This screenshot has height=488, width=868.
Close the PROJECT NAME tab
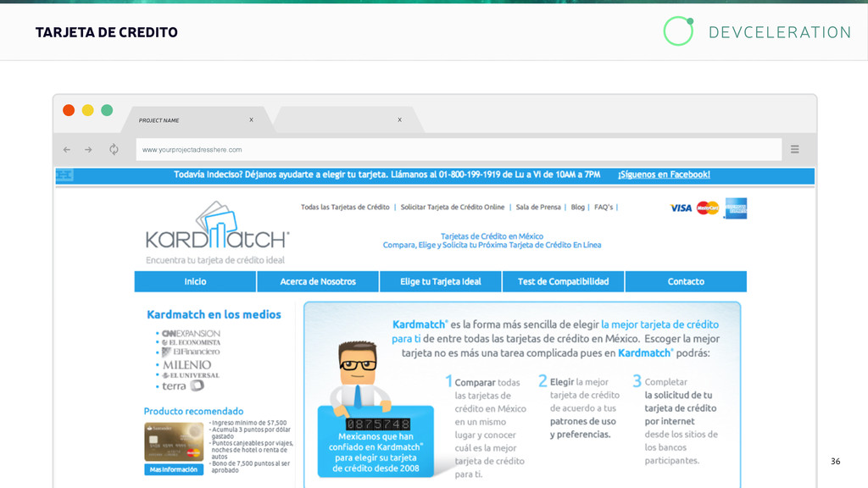click(x=251, y=119)
